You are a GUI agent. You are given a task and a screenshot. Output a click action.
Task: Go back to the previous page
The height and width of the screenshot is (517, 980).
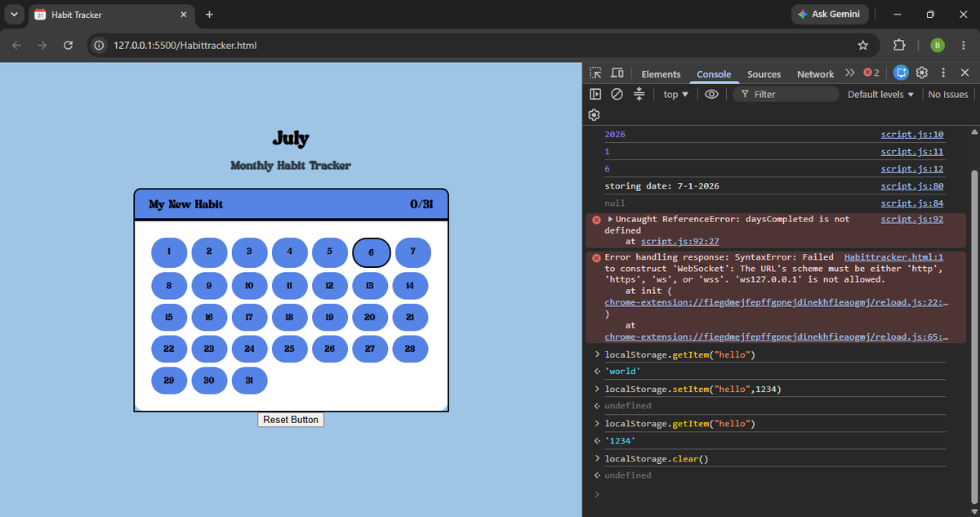17,45
